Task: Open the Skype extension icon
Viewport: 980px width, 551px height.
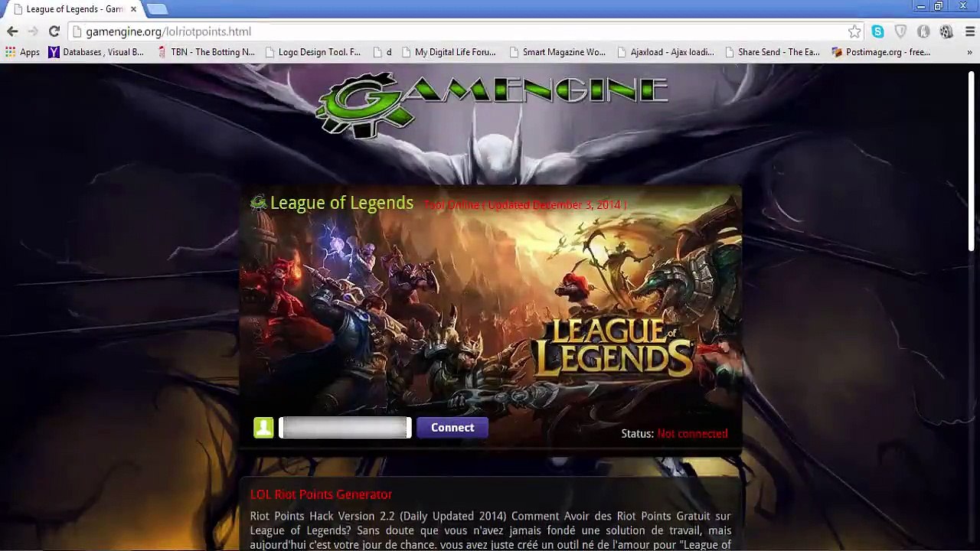Action: 877,31
